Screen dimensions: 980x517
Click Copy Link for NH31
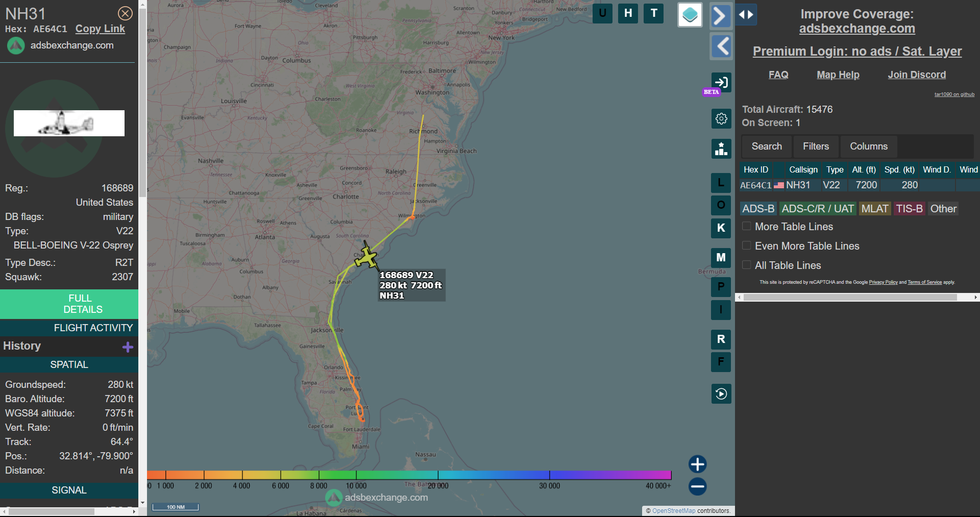point(100,29)
